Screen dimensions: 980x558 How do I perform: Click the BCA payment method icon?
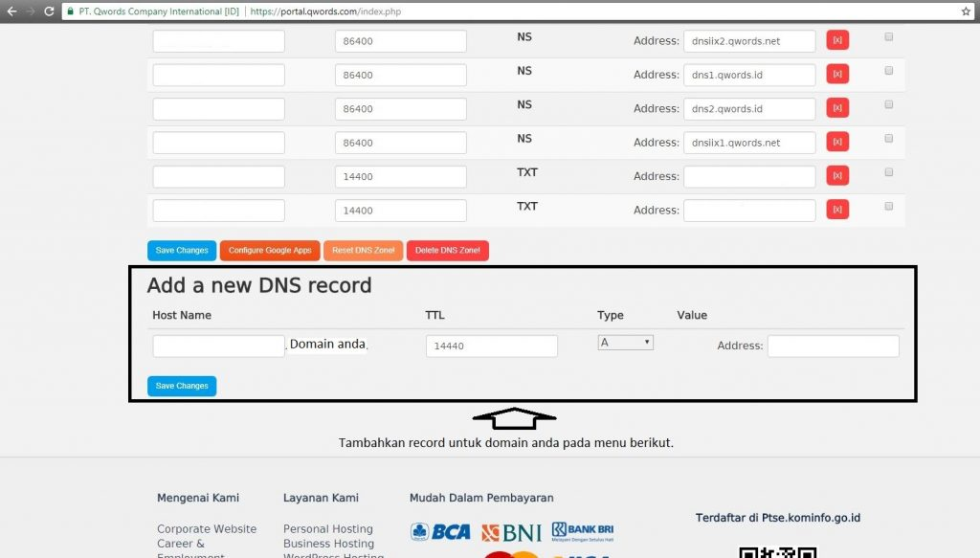point(439,532)
